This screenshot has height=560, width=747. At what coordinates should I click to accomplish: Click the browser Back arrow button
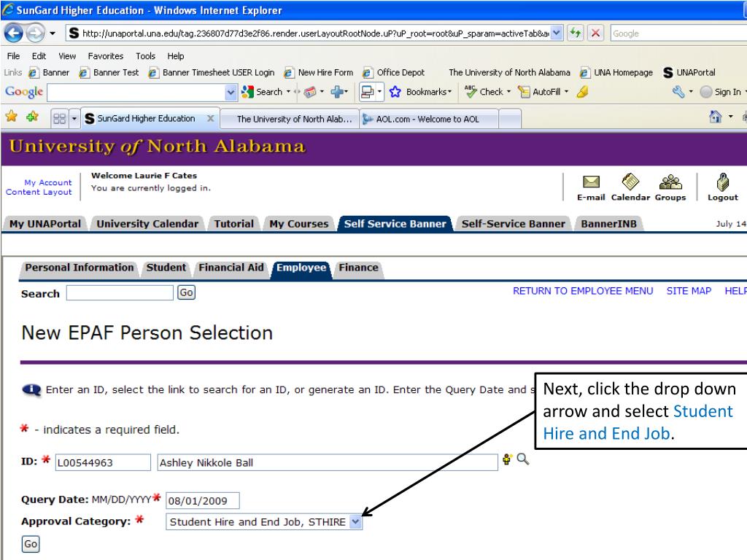coord(13,34)
